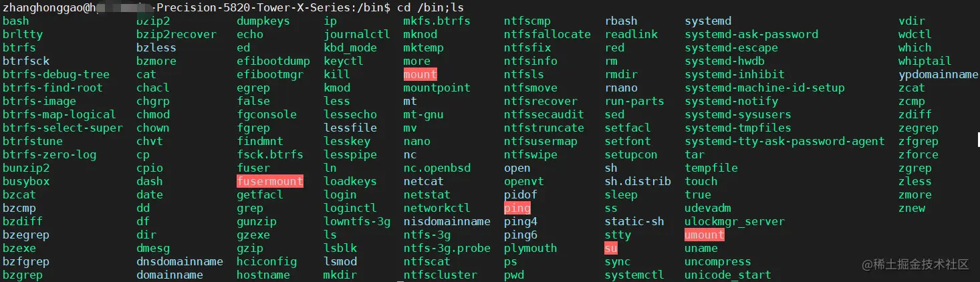The height and width of the screenshot is (282, 980).
Task: Click the systemd-tty-ask-password-agent entry
Action: click(x=785, y=141)
